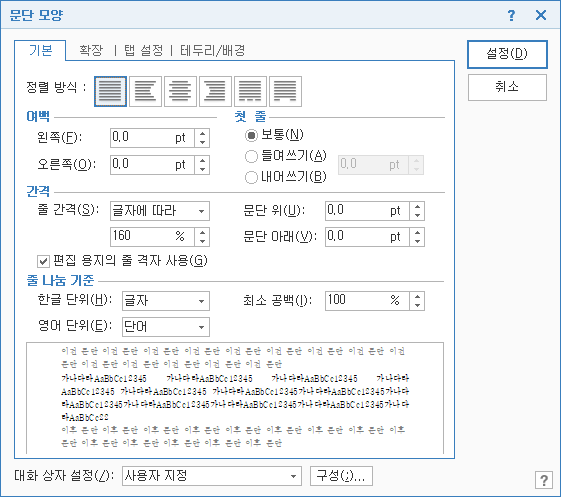Close the 문단 모양 dialog
The height and width of the screenshot is (497, 561).
(541, 15)
